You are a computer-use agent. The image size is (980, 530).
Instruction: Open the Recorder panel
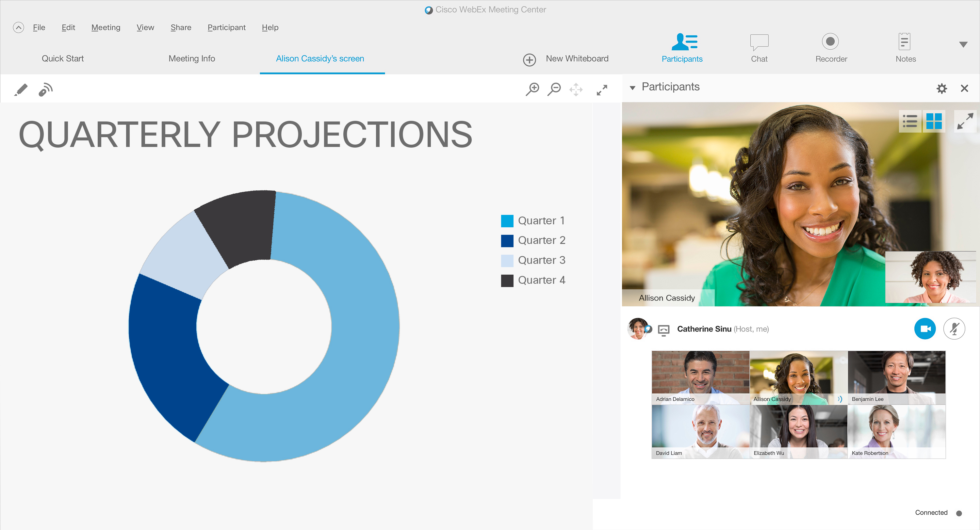pyautogui.click(x=830, y=48)
